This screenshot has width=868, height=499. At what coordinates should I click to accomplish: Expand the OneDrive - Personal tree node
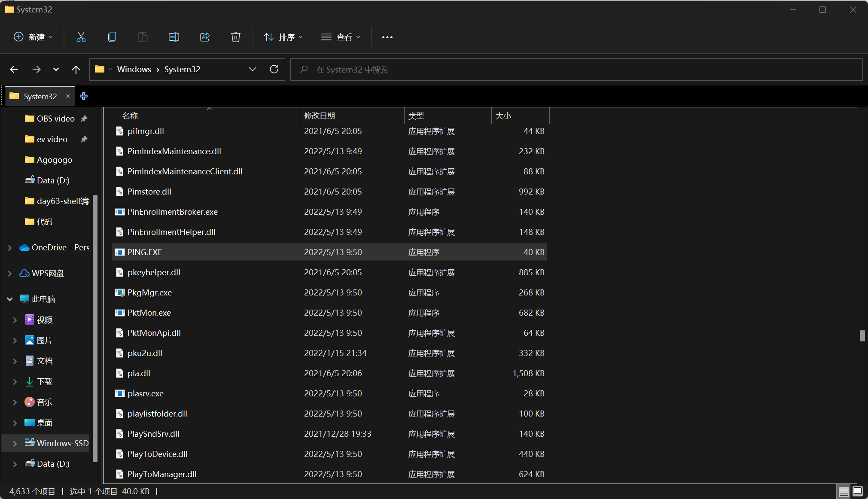pyautogui.click(x=10, y=248)
